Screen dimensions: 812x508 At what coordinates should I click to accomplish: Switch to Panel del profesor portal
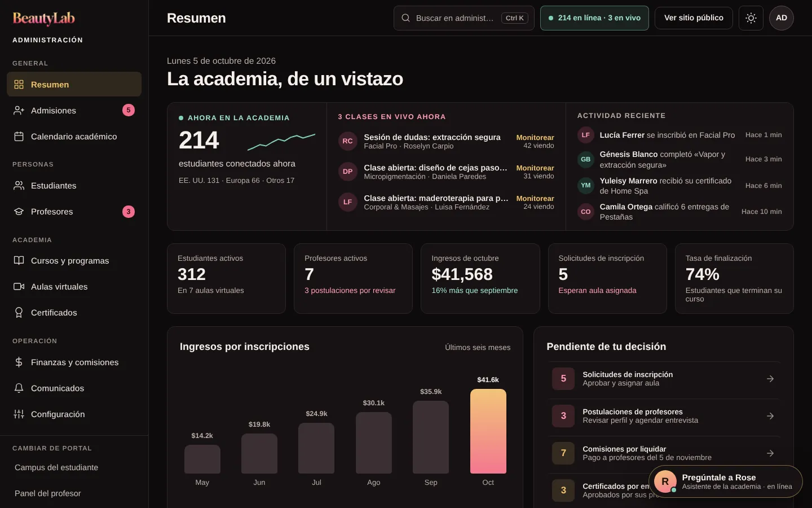tap(74, 493)
